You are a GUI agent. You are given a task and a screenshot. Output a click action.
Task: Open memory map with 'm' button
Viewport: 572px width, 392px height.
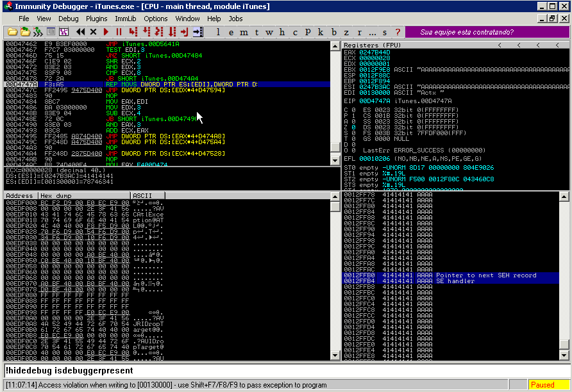(244, 32)
